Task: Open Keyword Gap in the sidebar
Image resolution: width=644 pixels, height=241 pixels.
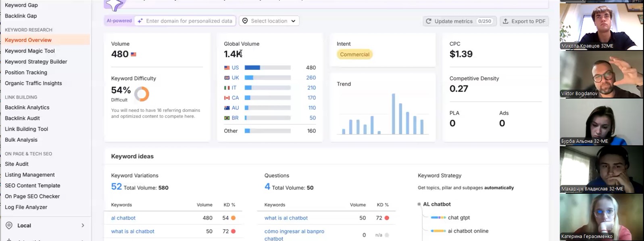Action: click(x=21, y=5)
